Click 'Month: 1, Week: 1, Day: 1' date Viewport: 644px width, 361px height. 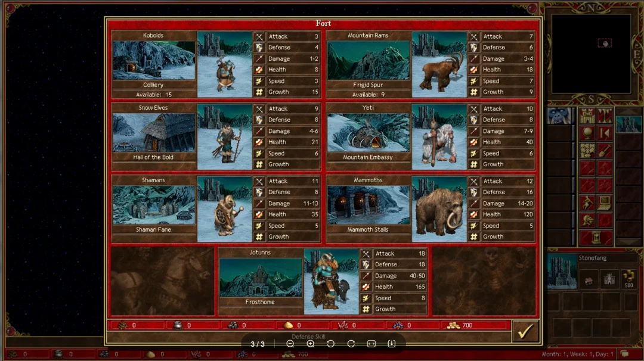pos(577,354)
